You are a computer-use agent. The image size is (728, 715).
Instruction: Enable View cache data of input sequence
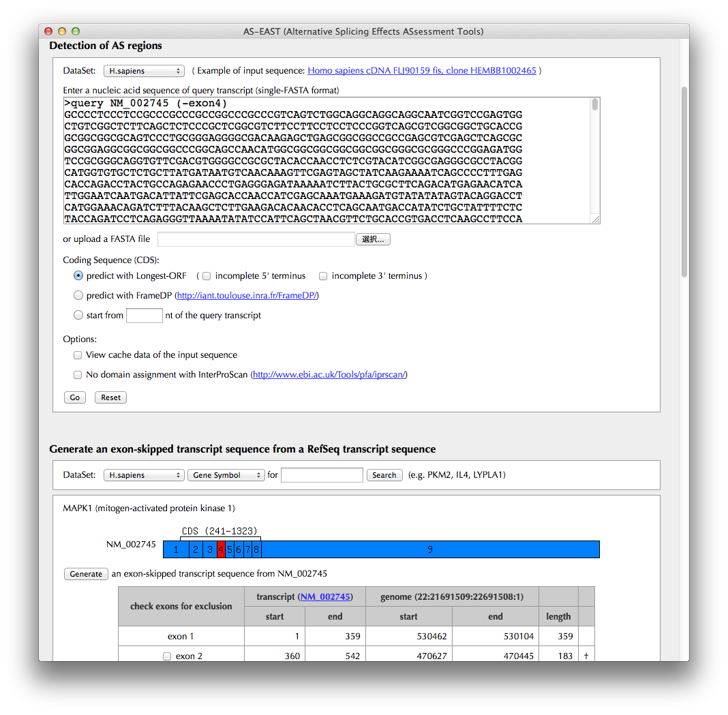tap(78, 355)
